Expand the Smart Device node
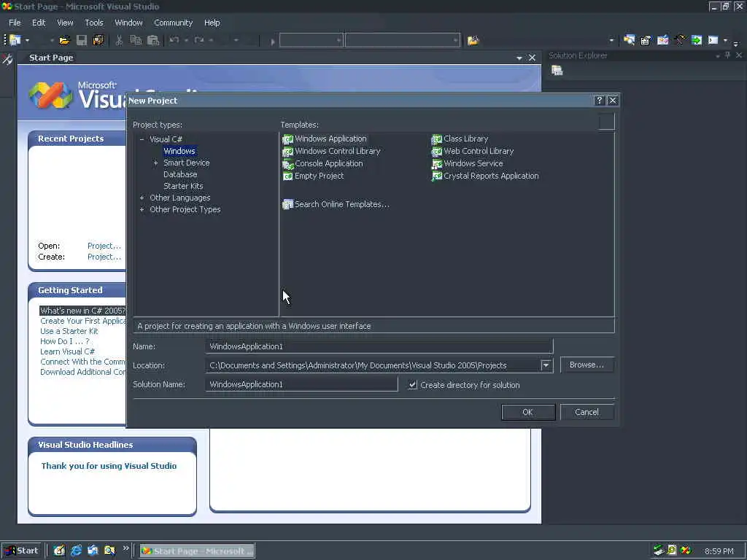 click(155, 163)
